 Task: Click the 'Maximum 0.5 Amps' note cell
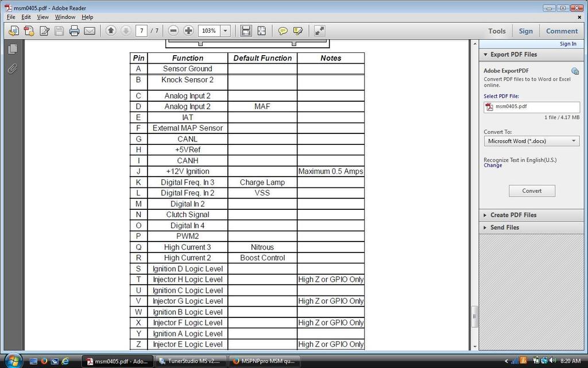point(331,171)
